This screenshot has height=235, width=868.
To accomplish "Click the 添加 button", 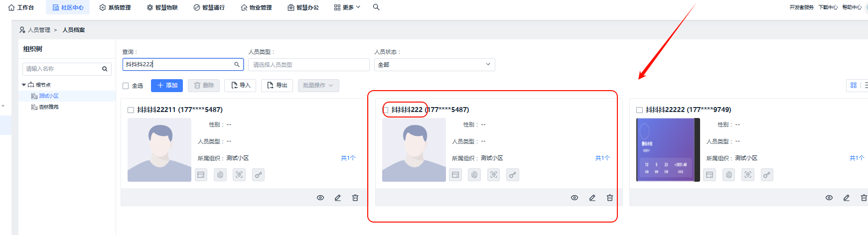I will 167,86.
